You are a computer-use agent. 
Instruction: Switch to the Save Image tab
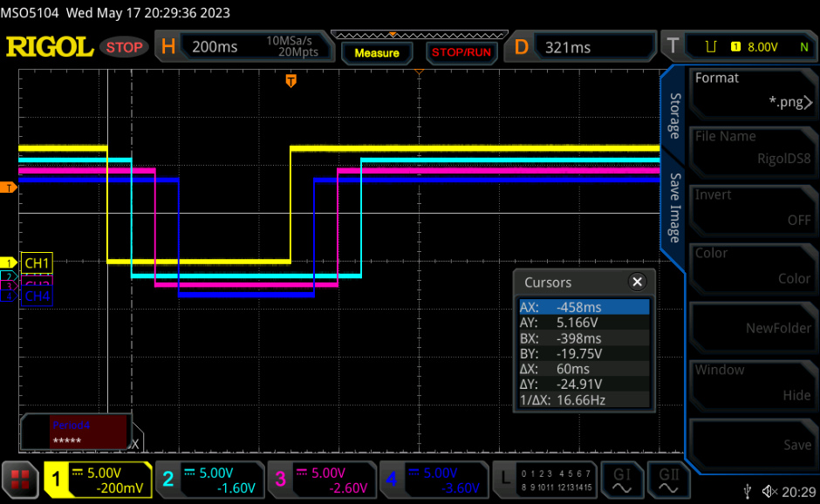coord(674,208)
